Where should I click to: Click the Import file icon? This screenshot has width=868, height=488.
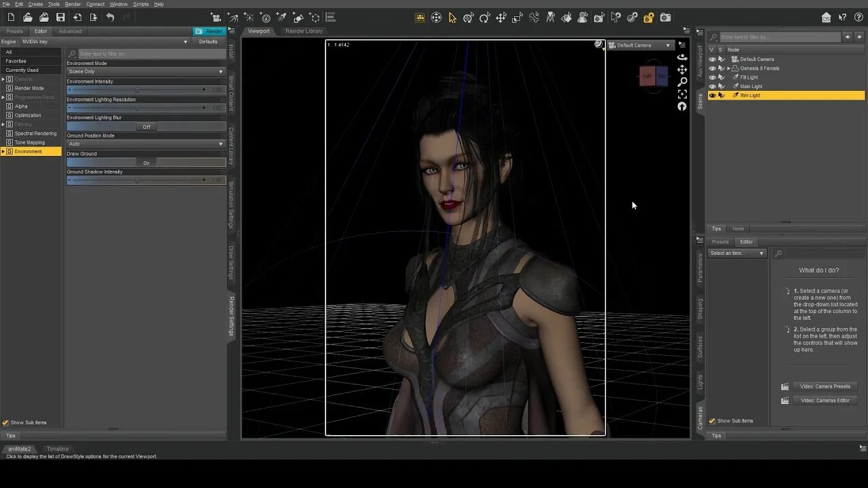[77, 17]
